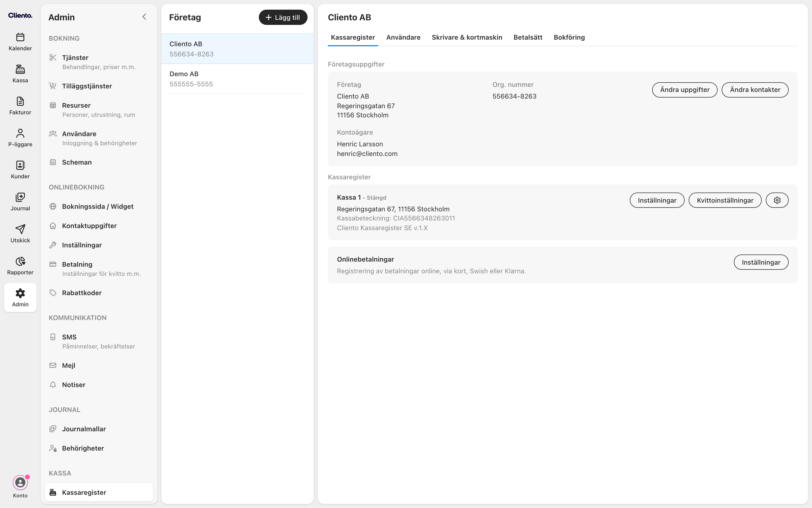Open the P-liggare person icon

coord(20,133)
